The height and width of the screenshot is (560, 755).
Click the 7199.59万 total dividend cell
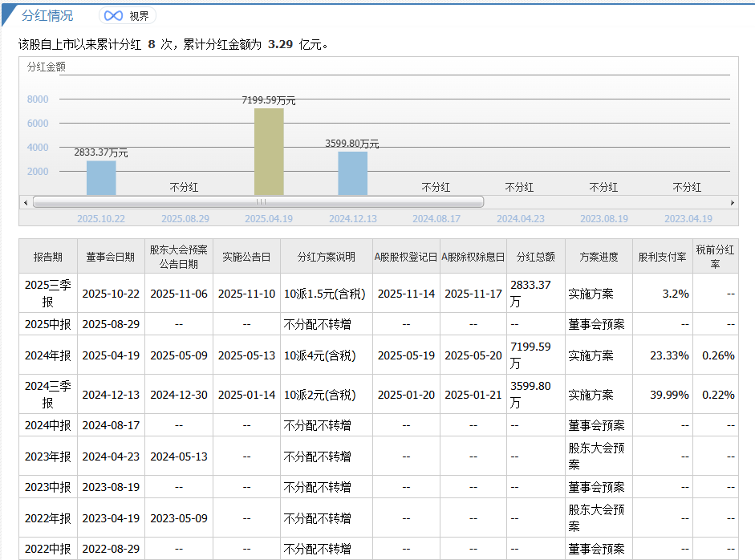tap(536, 355)
